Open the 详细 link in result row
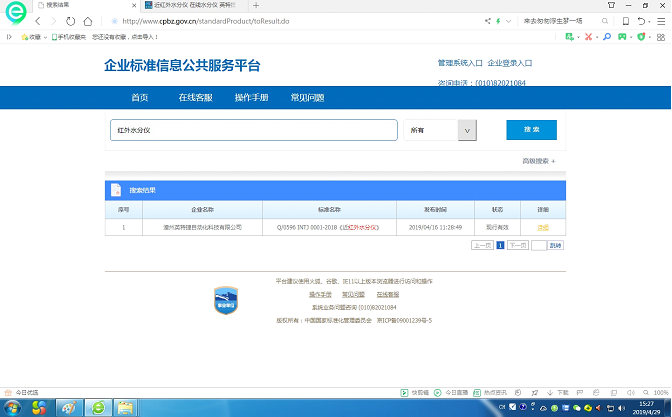This screenshot has height=417, width=672. 543,228
